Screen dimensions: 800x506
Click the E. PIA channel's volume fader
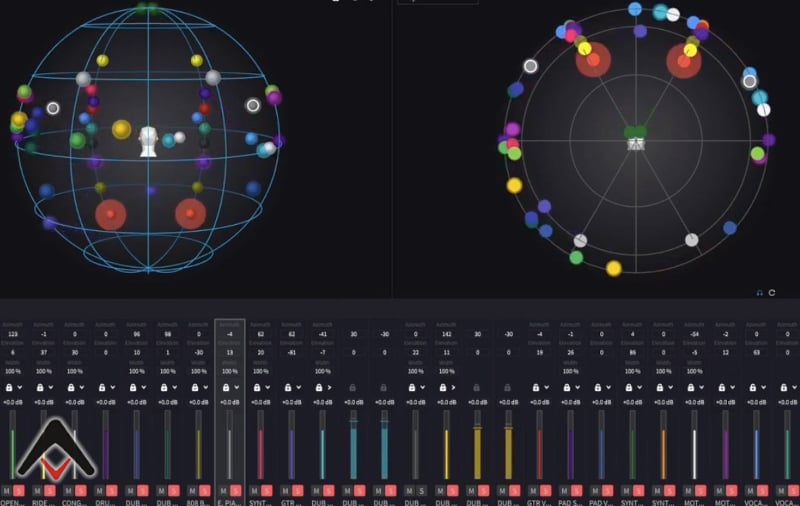pos(229,440)
